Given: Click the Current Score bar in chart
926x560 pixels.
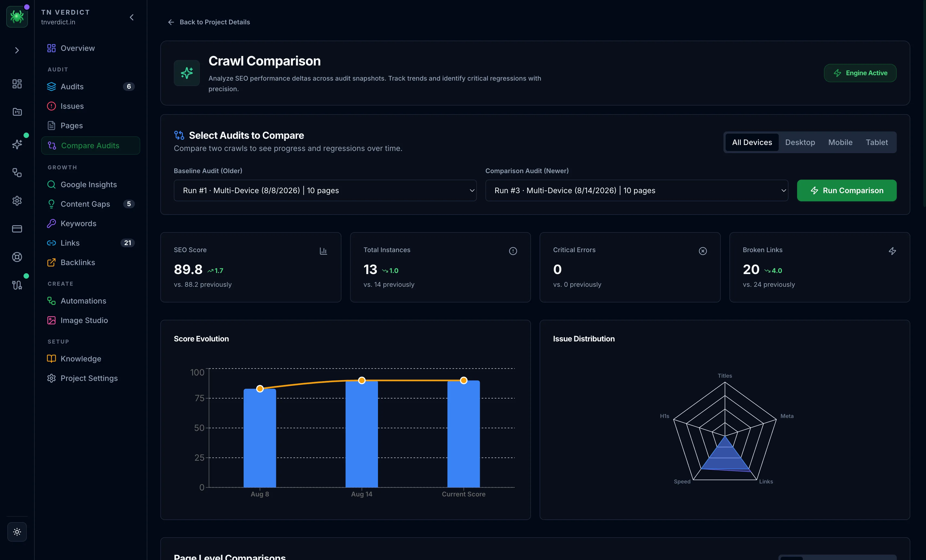Looking at the screenshot, I should [x=463, y=434].
